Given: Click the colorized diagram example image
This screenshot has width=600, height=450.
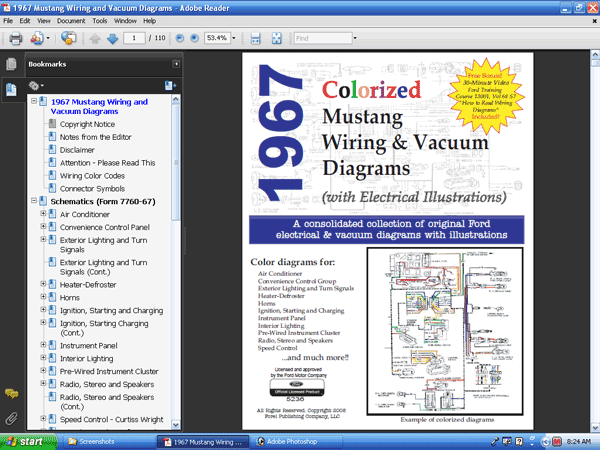Looking at the screenshot, I should [x=445, y=331].
